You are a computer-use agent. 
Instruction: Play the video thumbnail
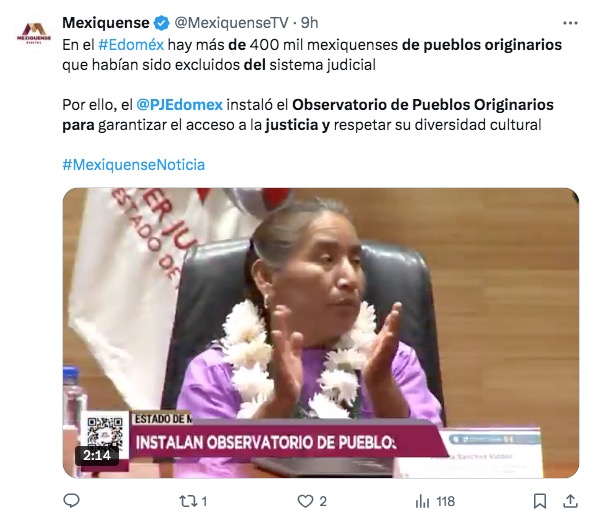click(x=321, y=332)
